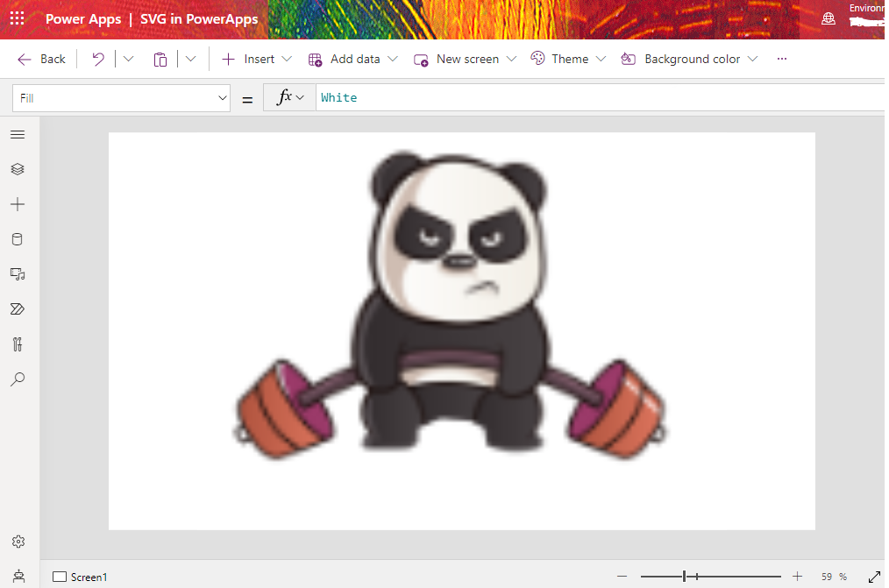Zoom in with the plus button

[797, 577]
